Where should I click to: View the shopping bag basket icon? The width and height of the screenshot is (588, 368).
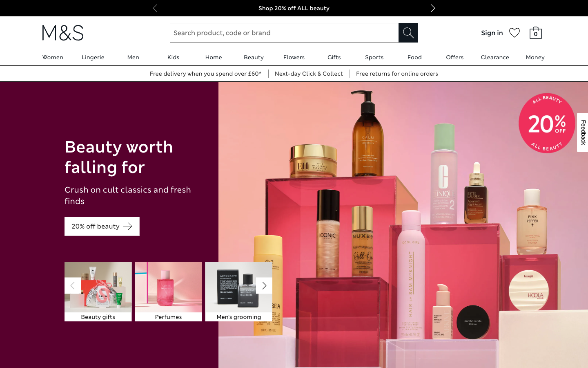click(535, 33)
